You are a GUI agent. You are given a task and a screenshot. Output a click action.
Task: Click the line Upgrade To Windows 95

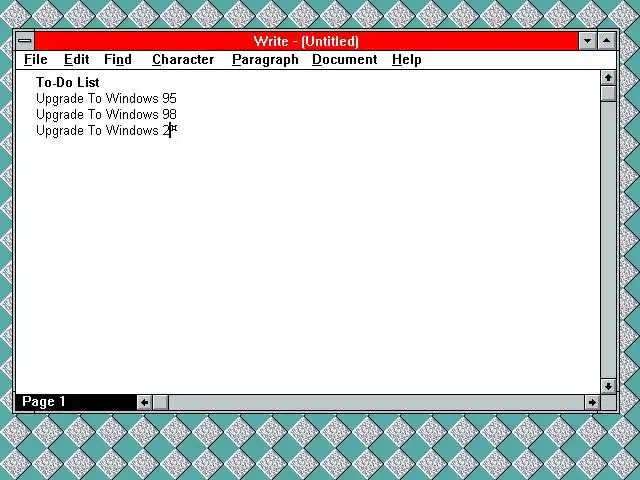(106, 98)
